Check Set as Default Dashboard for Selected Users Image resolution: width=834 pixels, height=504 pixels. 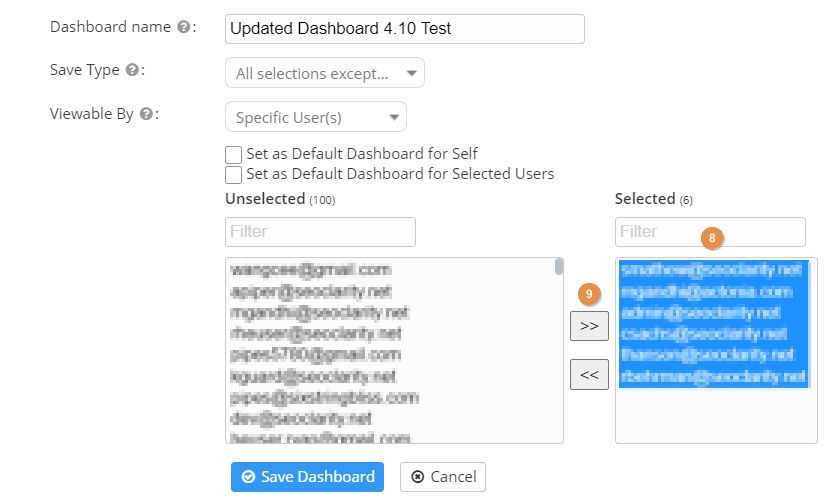click(x=234, y=175)
